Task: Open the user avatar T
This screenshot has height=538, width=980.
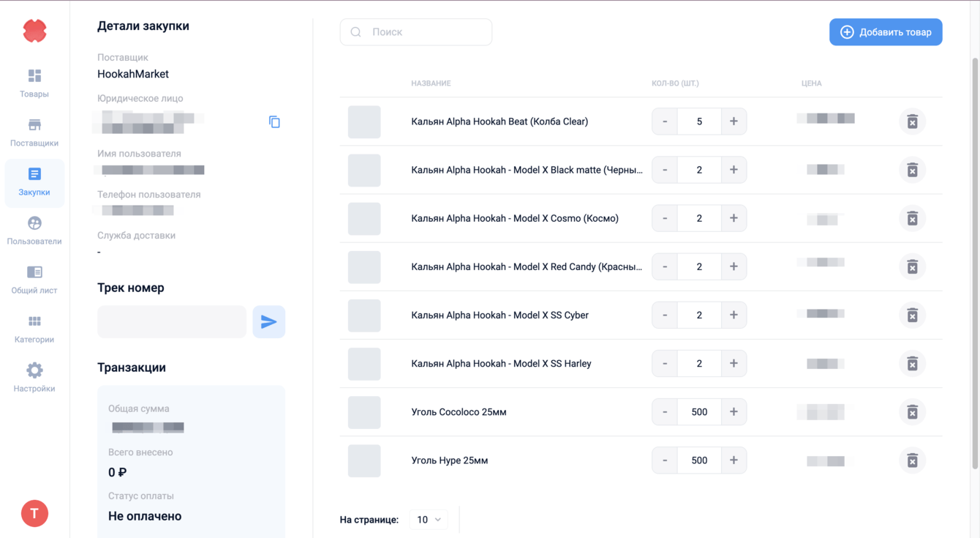Action: 34,513
